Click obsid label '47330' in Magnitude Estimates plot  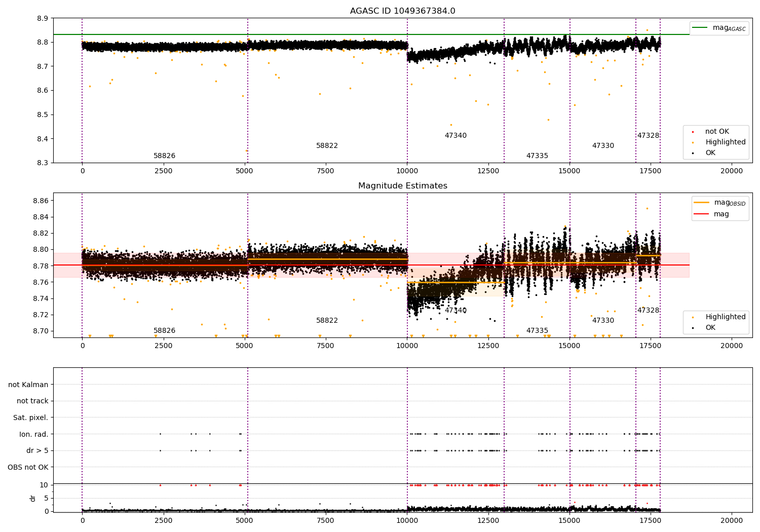(603, 321)
